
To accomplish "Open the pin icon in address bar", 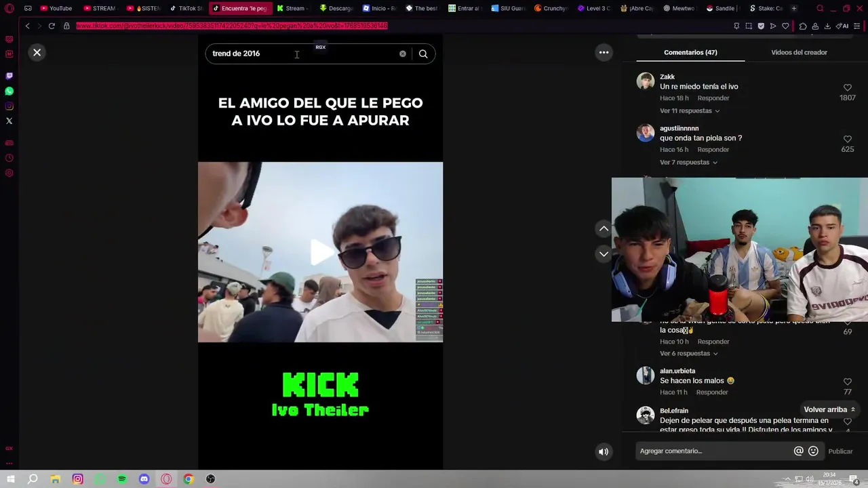I will [736, 26].
